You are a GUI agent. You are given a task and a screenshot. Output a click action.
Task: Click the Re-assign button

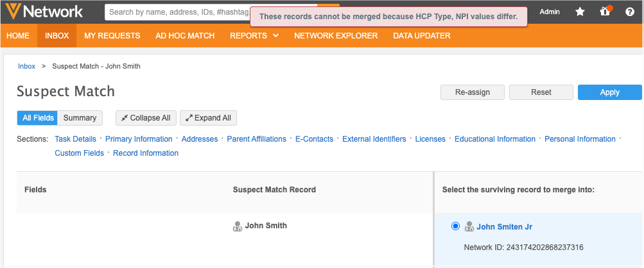472,92
